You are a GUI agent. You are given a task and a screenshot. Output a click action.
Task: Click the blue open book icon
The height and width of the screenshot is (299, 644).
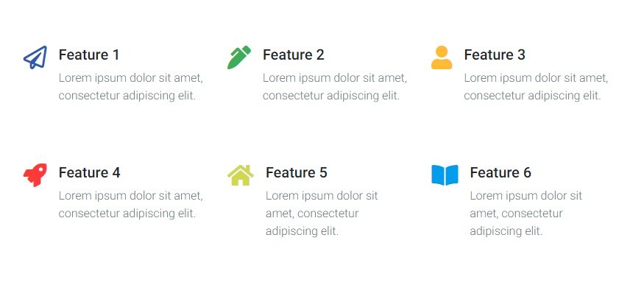[445, 175]
